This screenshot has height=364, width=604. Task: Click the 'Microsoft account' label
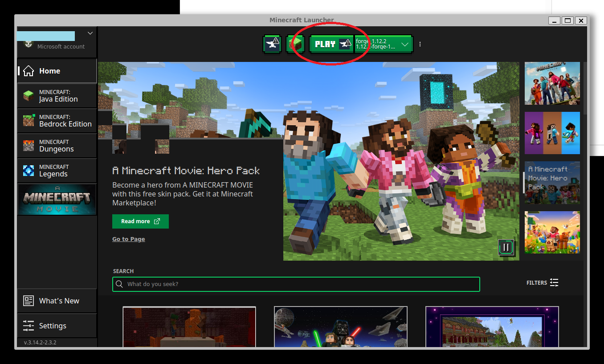click(61, 46)
